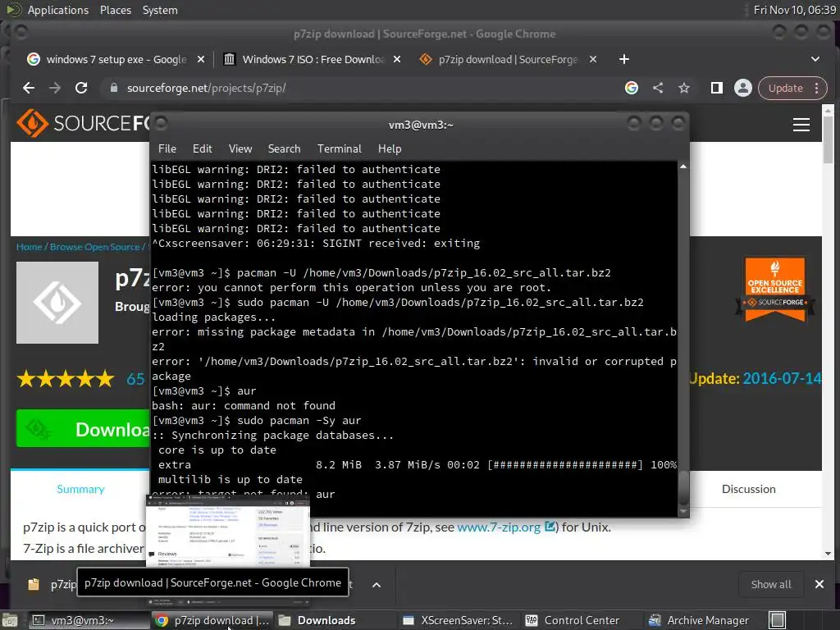Open SourceForge hamburger menu
The image size is (840, 630).
(801, 125)
